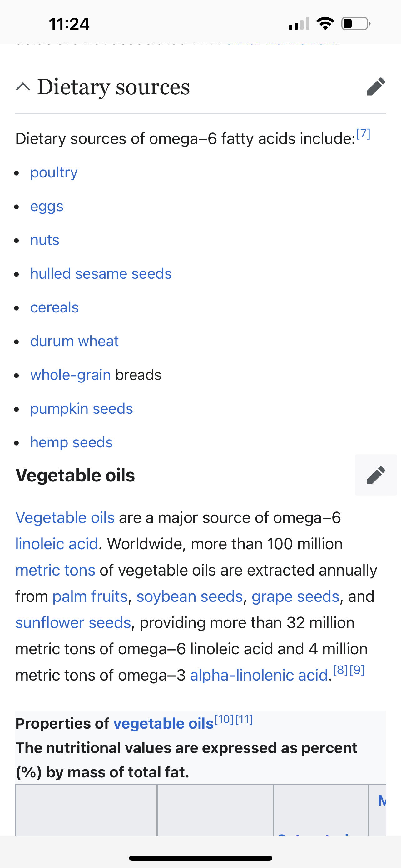Viewport: 401px width, 868px height.
Task: Follow the alpha-linolenic acid link
Action: tap(259, 675)
